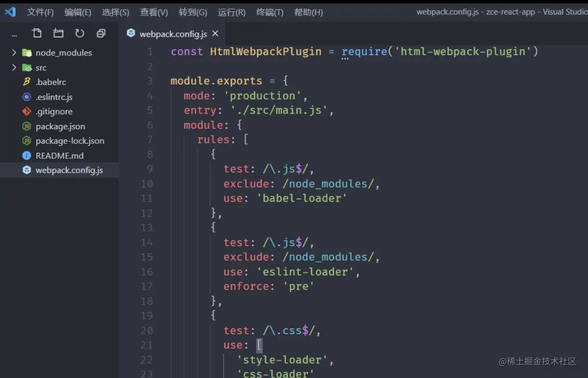Click the webpack icon beside webpack.config.js in explorer
Viewport: 588px width, 378px height.
point(27,170)
